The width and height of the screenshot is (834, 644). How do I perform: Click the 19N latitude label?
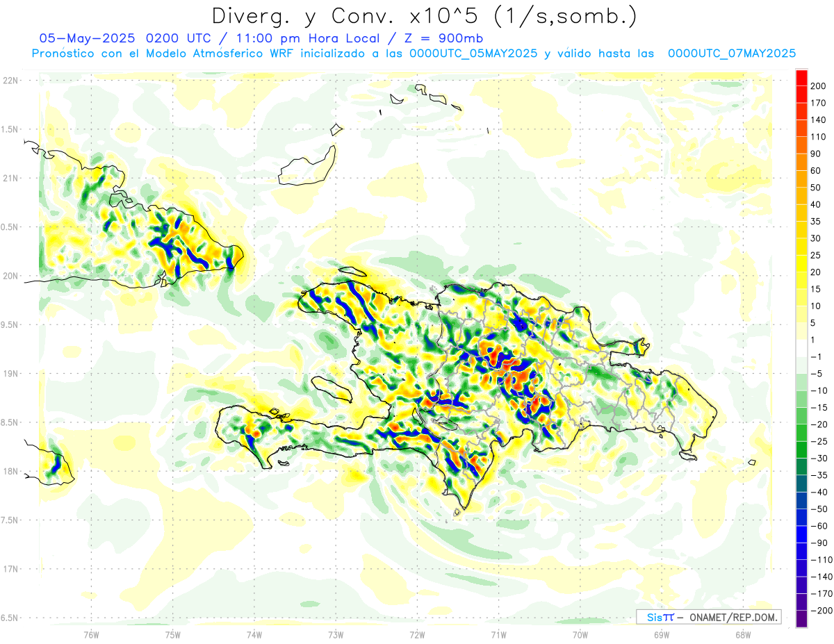click(10, 374)
